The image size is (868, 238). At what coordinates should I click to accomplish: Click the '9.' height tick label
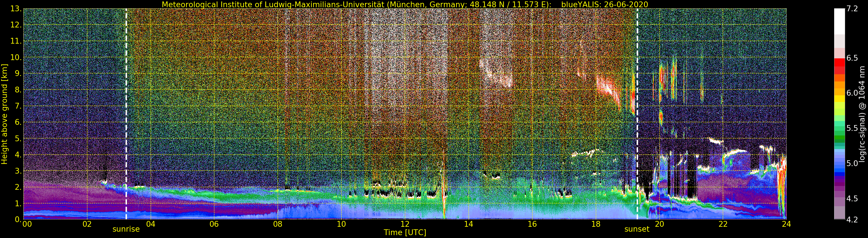[x=18, y=73]
